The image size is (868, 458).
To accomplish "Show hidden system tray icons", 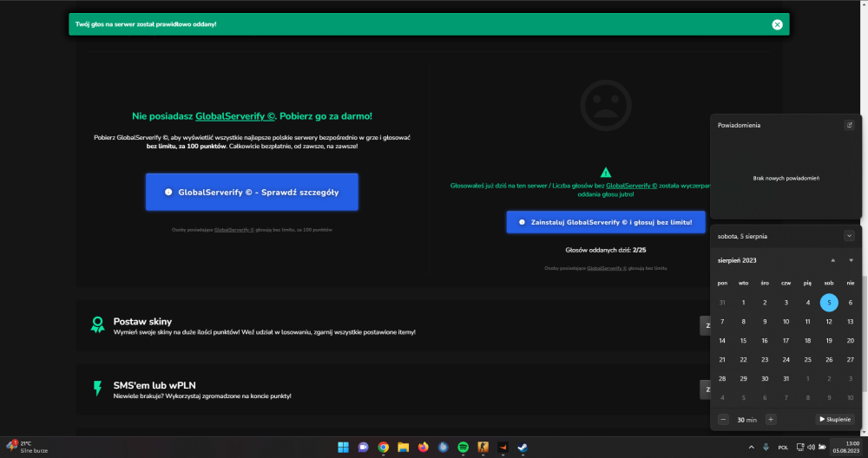I will click(751, 447).
